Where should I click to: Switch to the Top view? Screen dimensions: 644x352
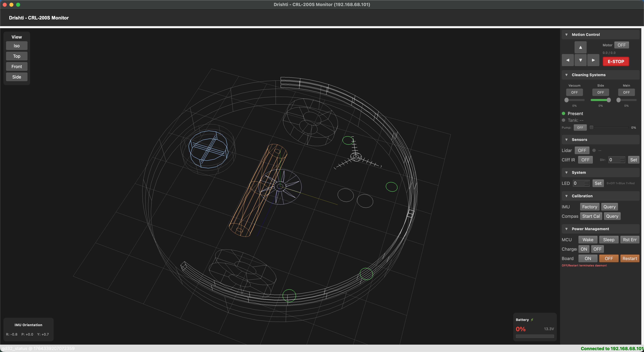click(17, 56)
